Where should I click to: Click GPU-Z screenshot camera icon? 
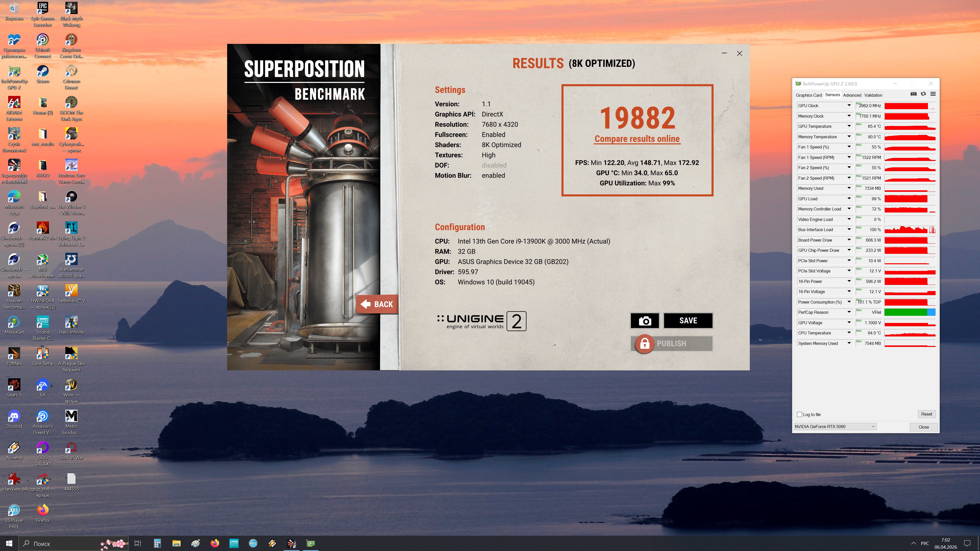tap(913, 94)
